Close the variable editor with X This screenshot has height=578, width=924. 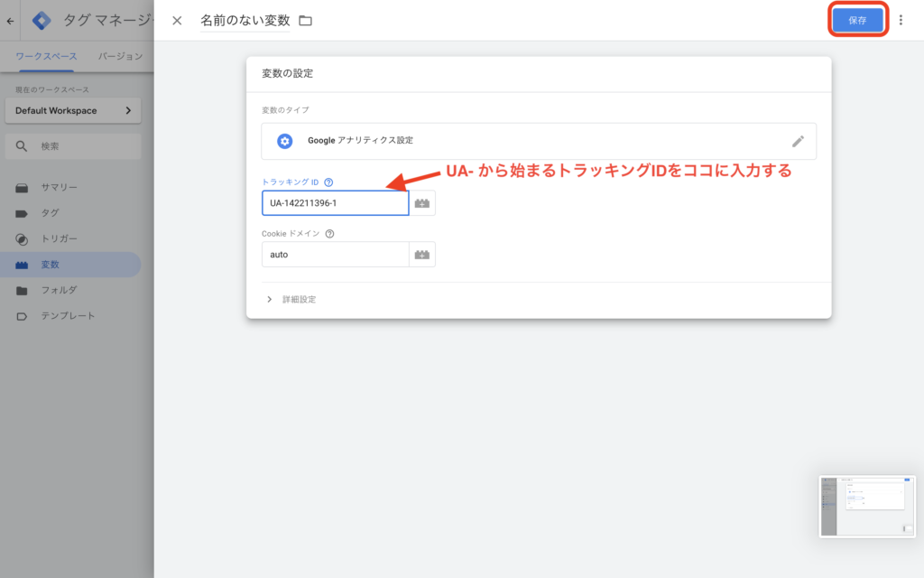(x=177, y=21)
